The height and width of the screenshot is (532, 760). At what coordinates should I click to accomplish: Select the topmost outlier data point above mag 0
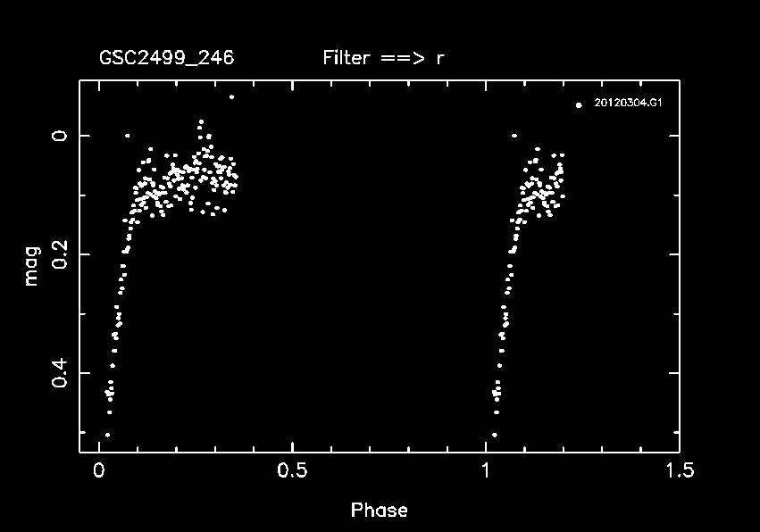[x=231, y=96]
